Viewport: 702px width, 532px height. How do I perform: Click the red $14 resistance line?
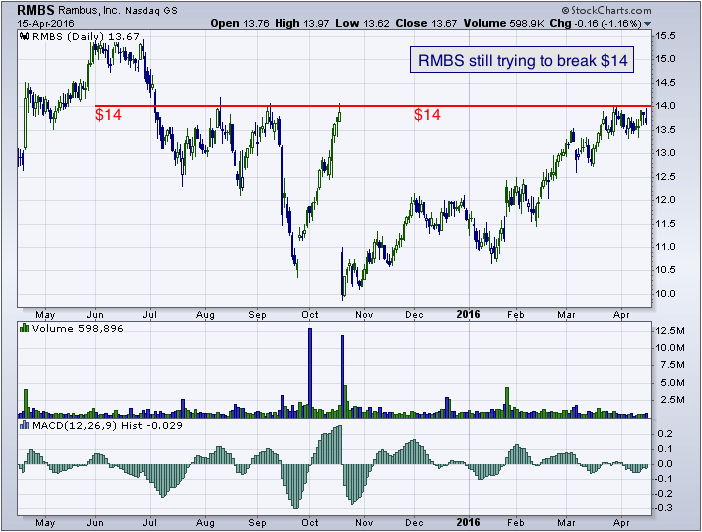(373, 106)
